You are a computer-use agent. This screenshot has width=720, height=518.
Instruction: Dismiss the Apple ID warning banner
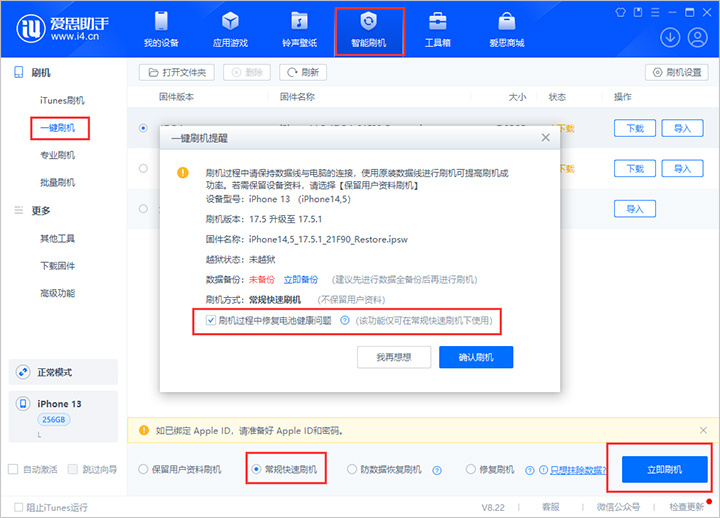click(x=703, y=430)
